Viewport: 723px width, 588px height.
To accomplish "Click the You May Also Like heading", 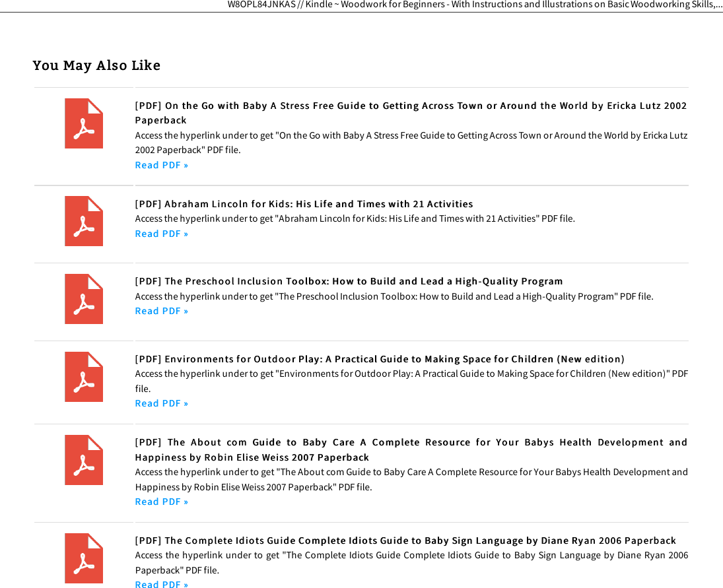I will click(x=96, y=65).
